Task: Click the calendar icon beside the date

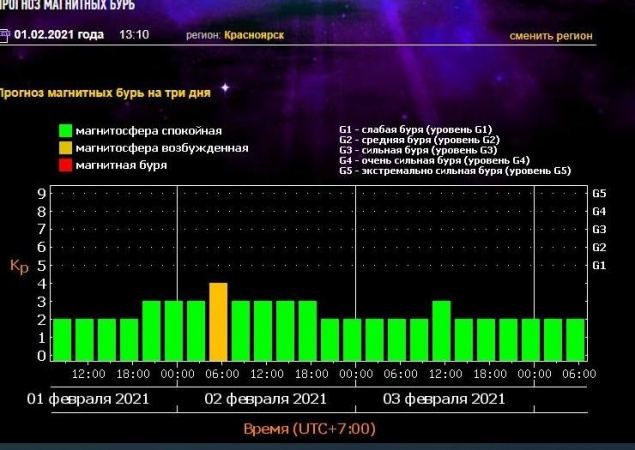Action: [6, 35]
